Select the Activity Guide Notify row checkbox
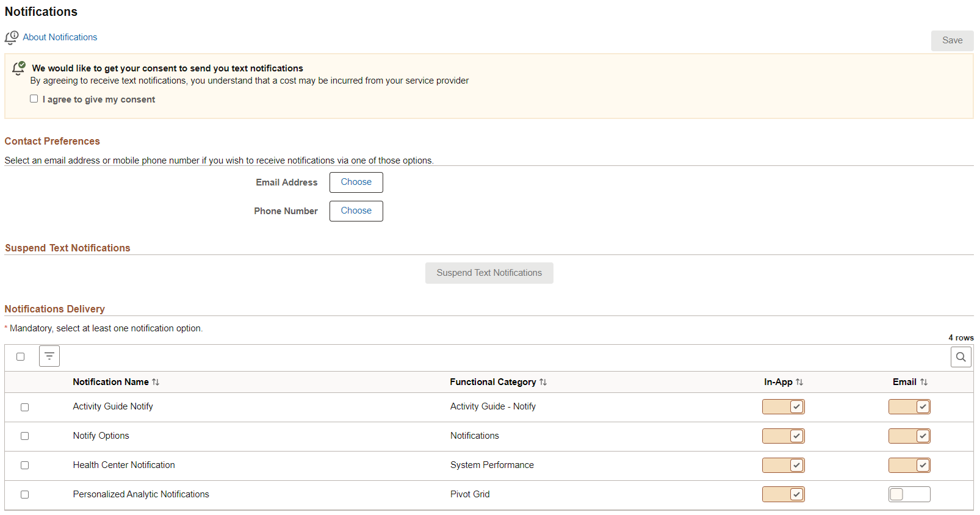 (x=25, y=407)
